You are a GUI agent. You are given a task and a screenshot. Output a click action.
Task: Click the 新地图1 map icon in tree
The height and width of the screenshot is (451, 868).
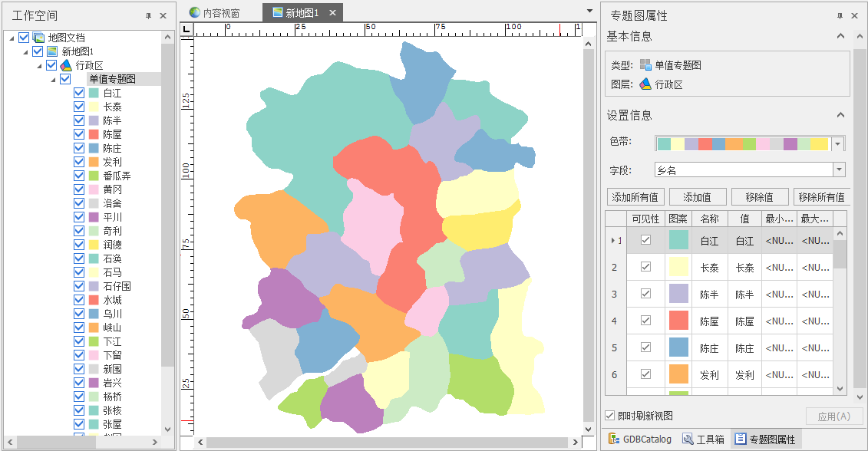(x=52, y=51)
